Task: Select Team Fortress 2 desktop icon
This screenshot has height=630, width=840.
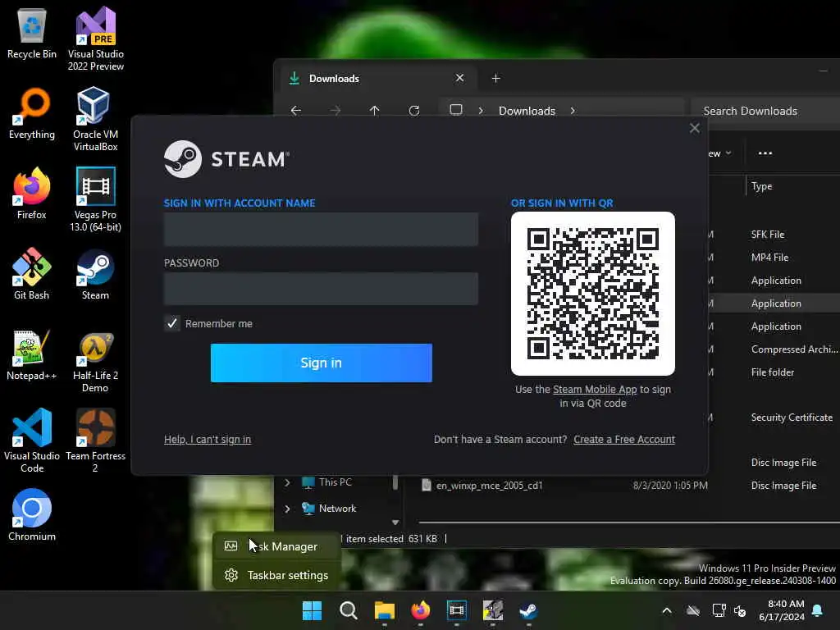Action: [x=95, y=441]
